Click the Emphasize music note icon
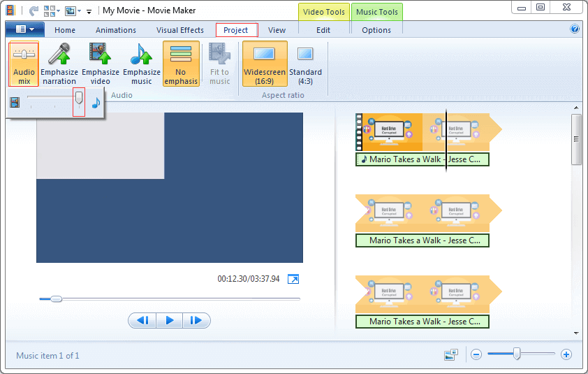 (x=141, y=63)
